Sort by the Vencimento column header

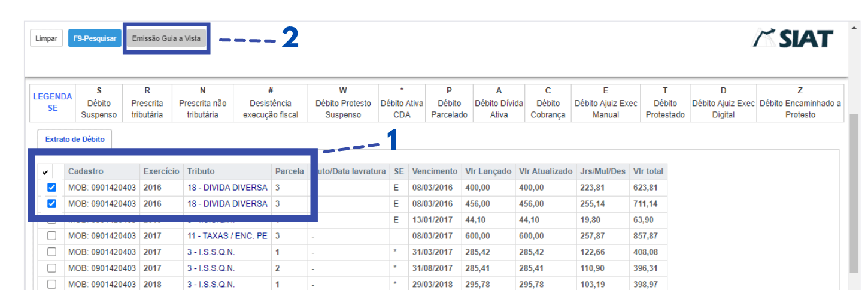(x=435, y=171)
